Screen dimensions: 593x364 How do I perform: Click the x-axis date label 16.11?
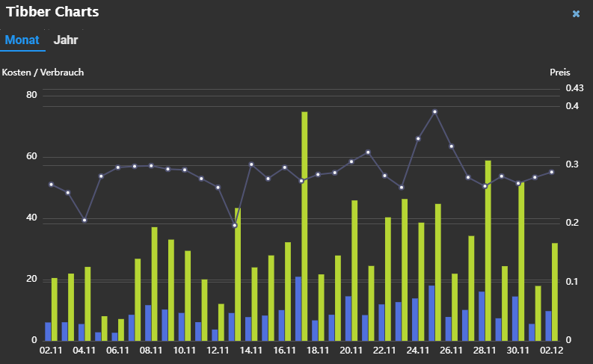pos(284,351)
